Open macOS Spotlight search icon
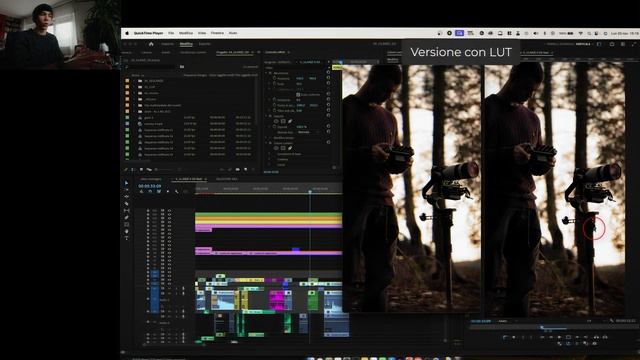Screen dimensions: 640x360 [589, 33]
